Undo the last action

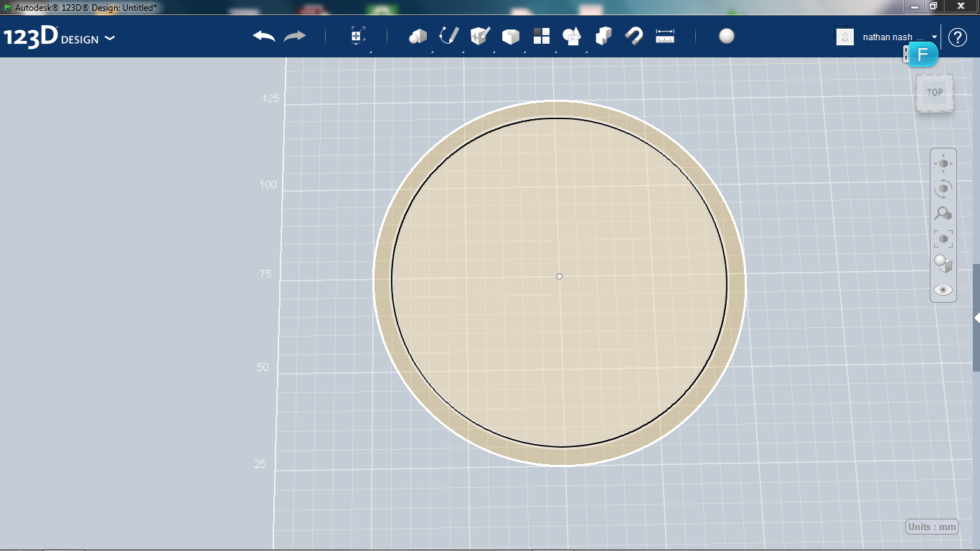point(264,36)
